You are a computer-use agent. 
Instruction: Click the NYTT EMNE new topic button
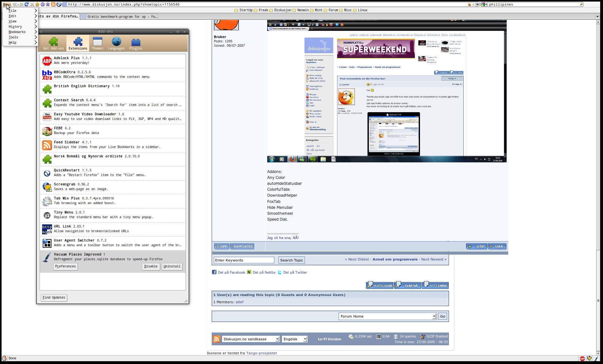point(435,285)
